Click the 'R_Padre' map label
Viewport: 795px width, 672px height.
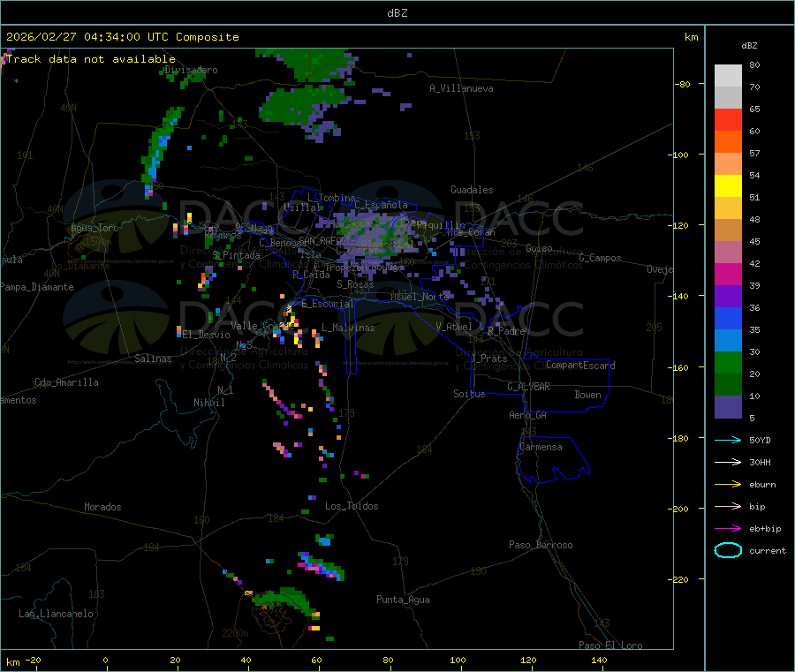click(506, 331)
